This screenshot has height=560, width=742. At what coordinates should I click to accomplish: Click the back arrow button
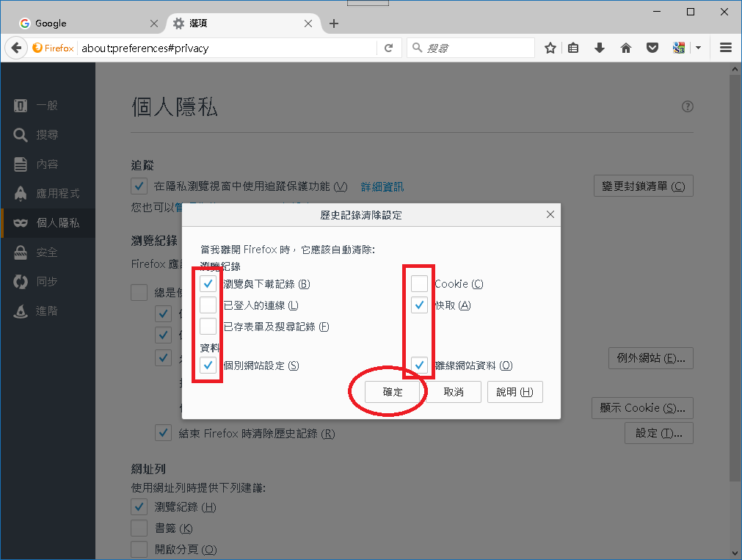click(15, 48)
